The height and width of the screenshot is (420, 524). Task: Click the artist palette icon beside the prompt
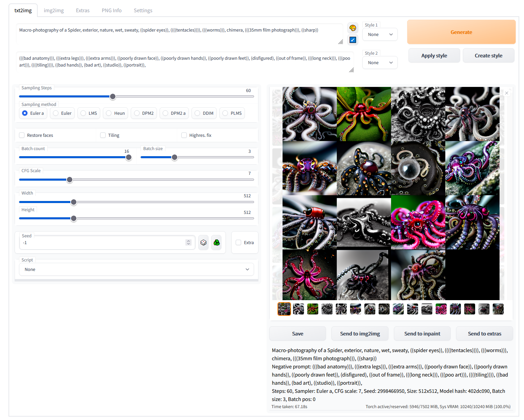(x=353, y=28)
